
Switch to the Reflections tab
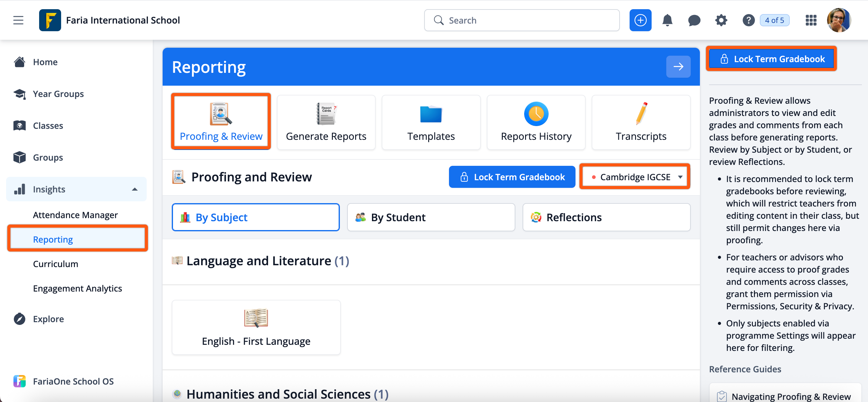tap(606, 218)
